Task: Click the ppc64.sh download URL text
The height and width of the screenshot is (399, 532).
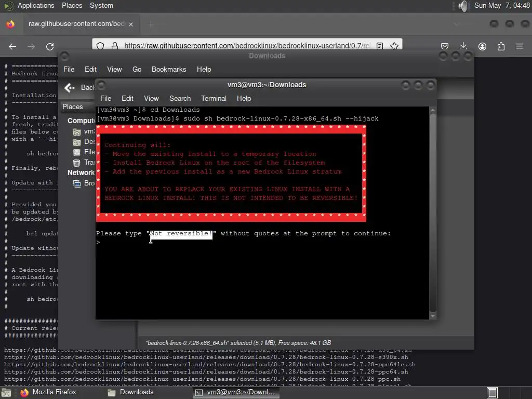Action: pyautogui.click(x=206, y=372)
